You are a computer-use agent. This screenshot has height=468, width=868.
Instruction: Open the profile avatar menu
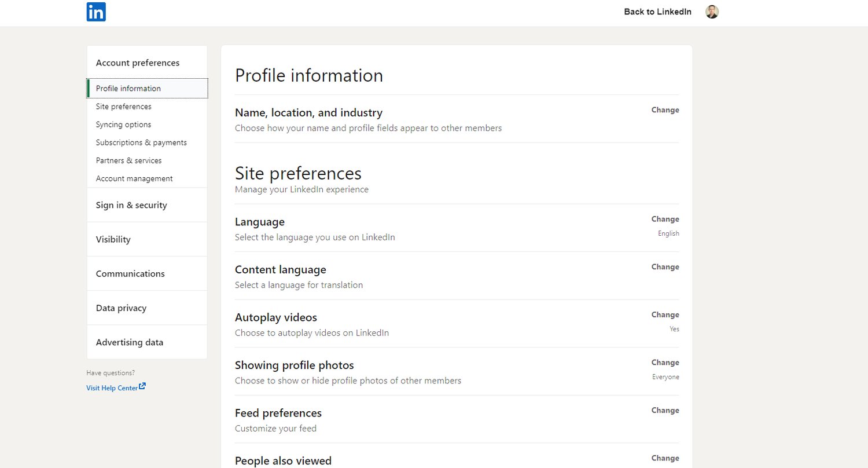(x=712, y=12)
